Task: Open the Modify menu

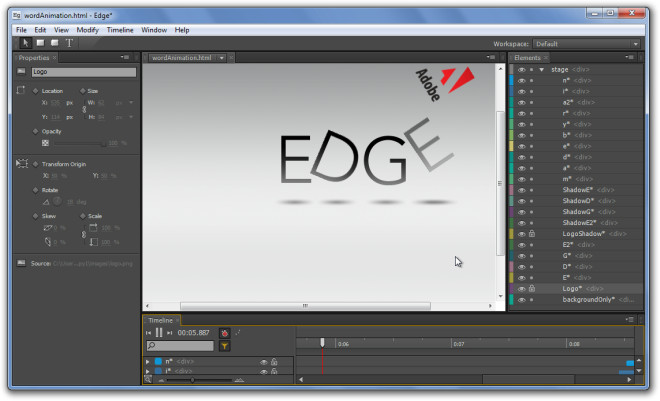Action: 88,30
